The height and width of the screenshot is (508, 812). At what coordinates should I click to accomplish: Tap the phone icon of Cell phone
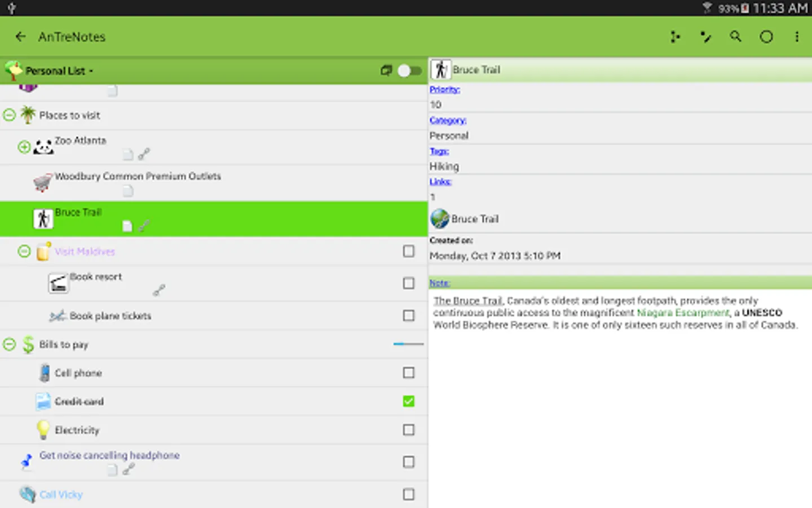point(44,373)
